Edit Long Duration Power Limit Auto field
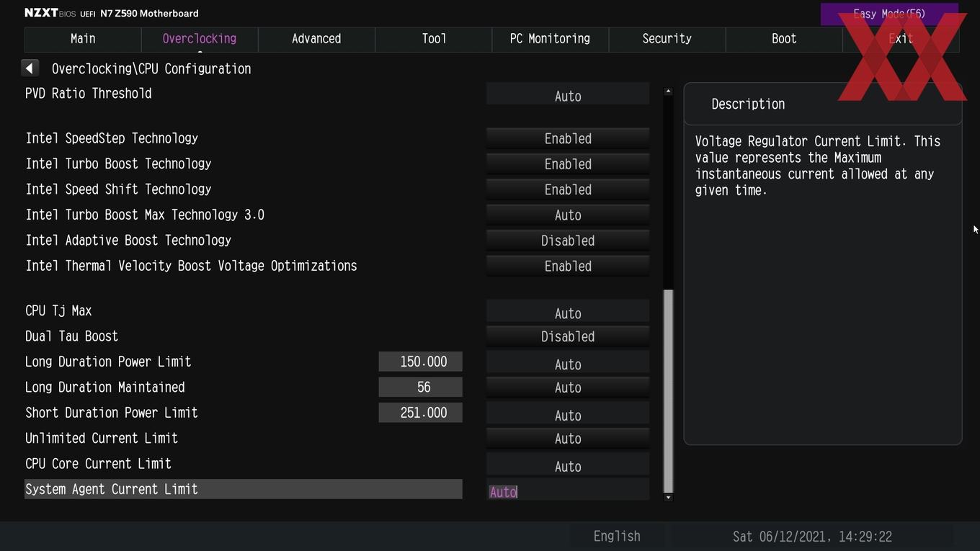This screenshot has height=551, width=980. (x=568, y=362)
